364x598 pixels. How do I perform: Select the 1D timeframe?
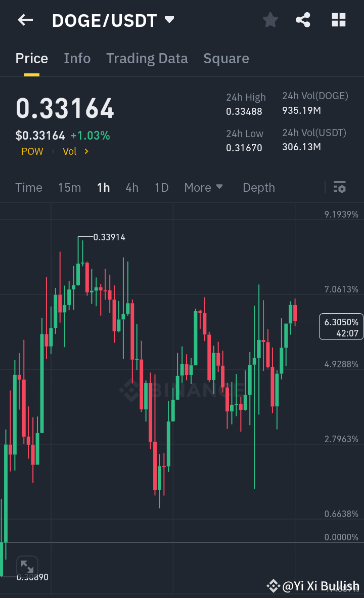point(161,187)
